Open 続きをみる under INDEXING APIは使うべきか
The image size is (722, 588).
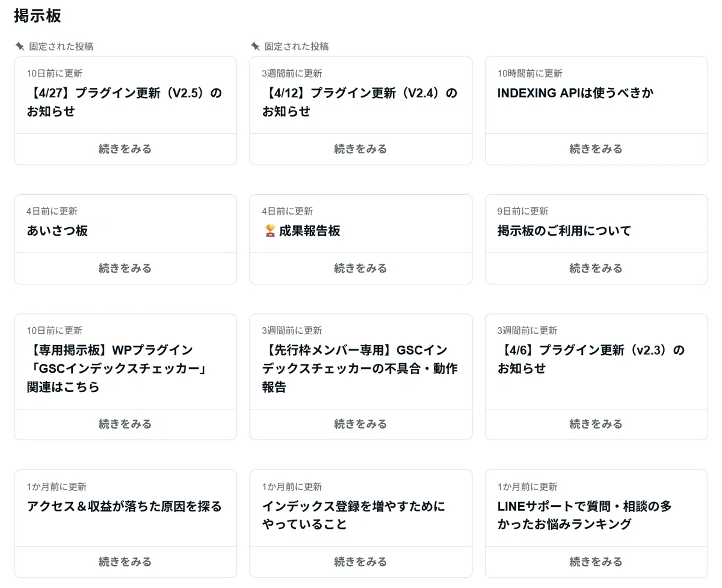point(596,149)
